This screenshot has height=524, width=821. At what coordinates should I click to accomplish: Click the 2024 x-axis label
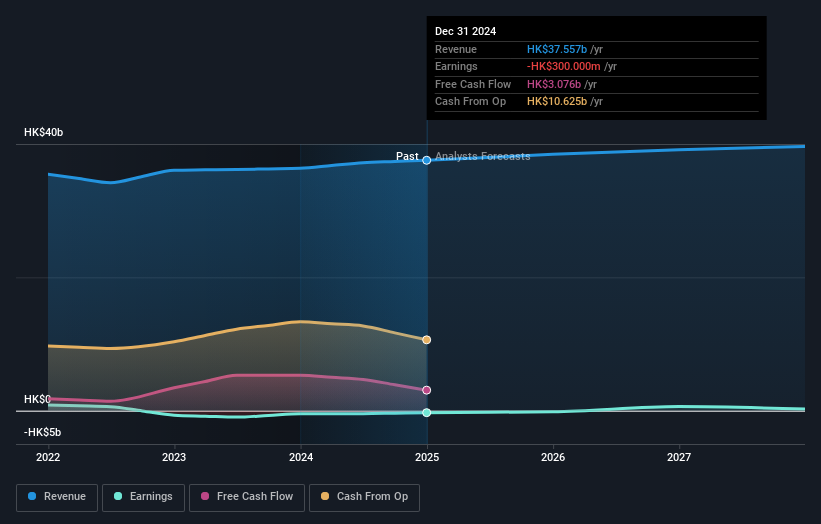pyautogui.click(x=301, y=458)
